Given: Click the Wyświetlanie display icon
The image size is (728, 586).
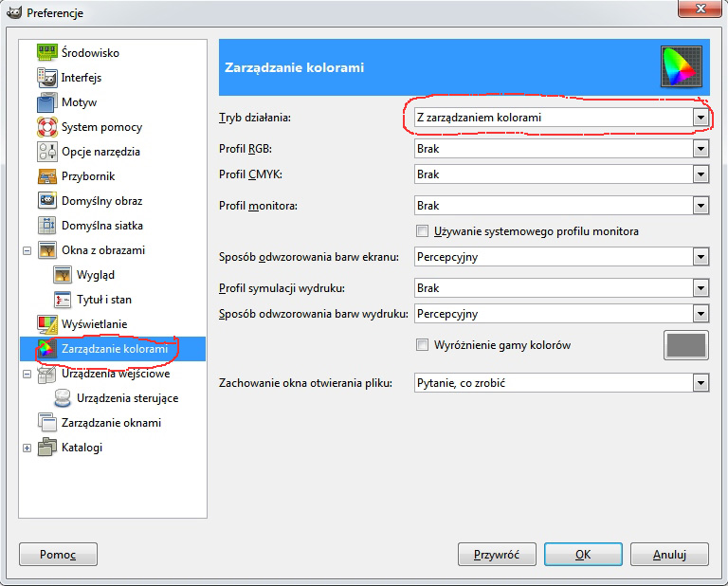Looking at the screenshot, I should [x=47, y=324].
